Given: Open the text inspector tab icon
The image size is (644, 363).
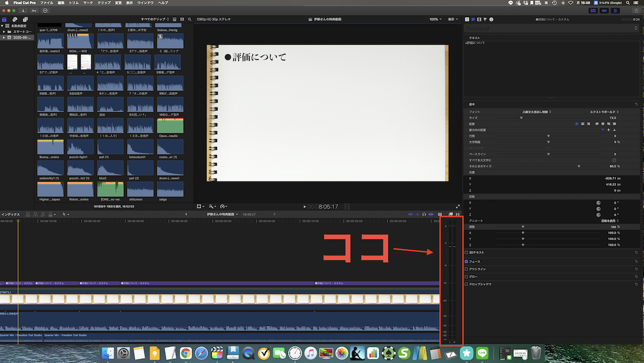Looking at the screenshot, I should point(472,20).
